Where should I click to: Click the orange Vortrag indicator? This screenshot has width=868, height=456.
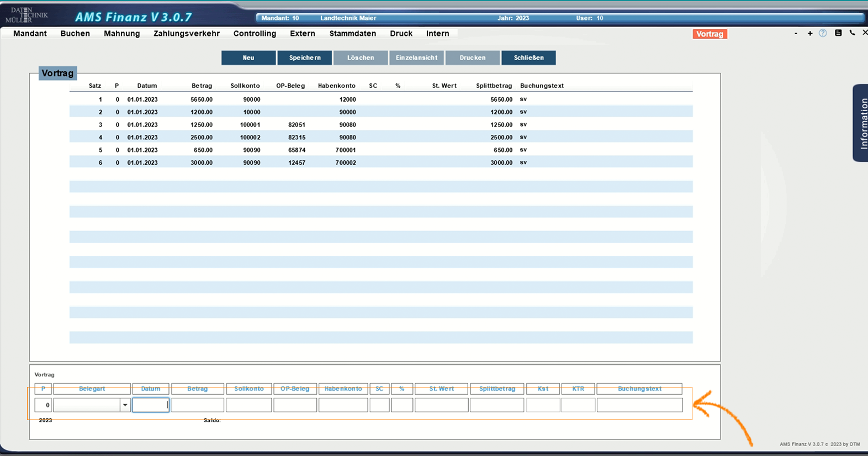pos(710,34)
